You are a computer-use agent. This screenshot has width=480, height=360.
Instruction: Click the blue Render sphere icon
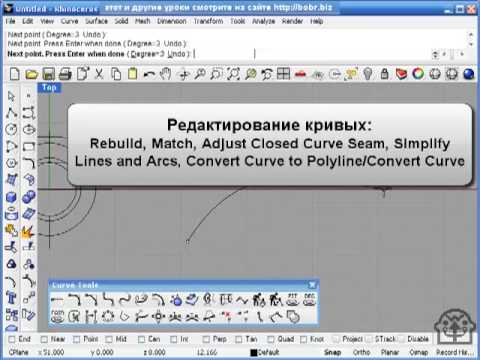click(x=468, y=74)
